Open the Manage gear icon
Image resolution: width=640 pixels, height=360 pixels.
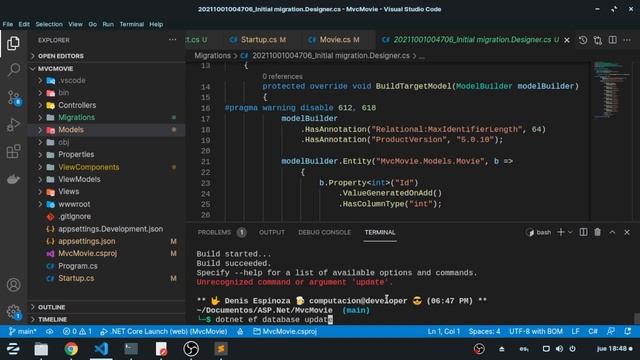coord(13,312)
